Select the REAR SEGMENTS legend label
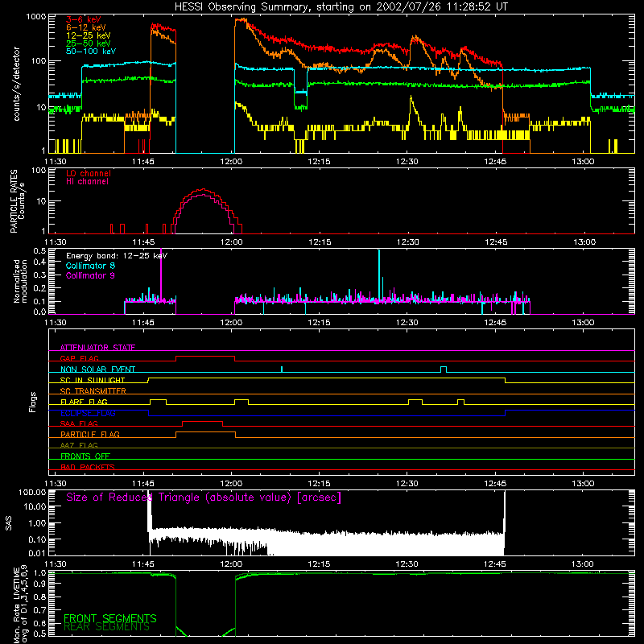Screen dimensions: 644x644 tap(106, 627)
